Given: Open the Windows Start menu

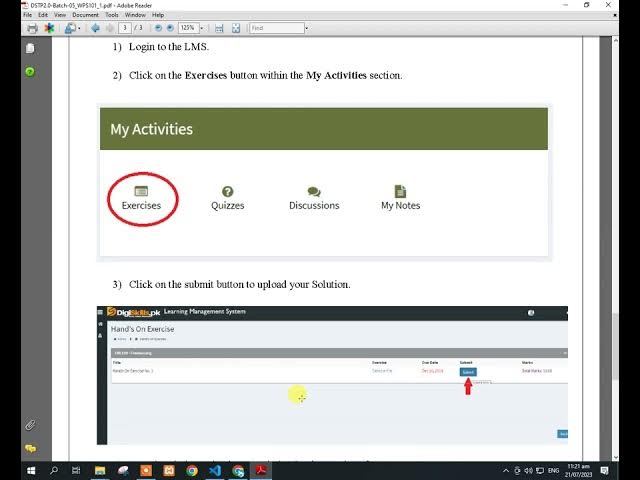Looking at the screenshot, I should 31,471.
